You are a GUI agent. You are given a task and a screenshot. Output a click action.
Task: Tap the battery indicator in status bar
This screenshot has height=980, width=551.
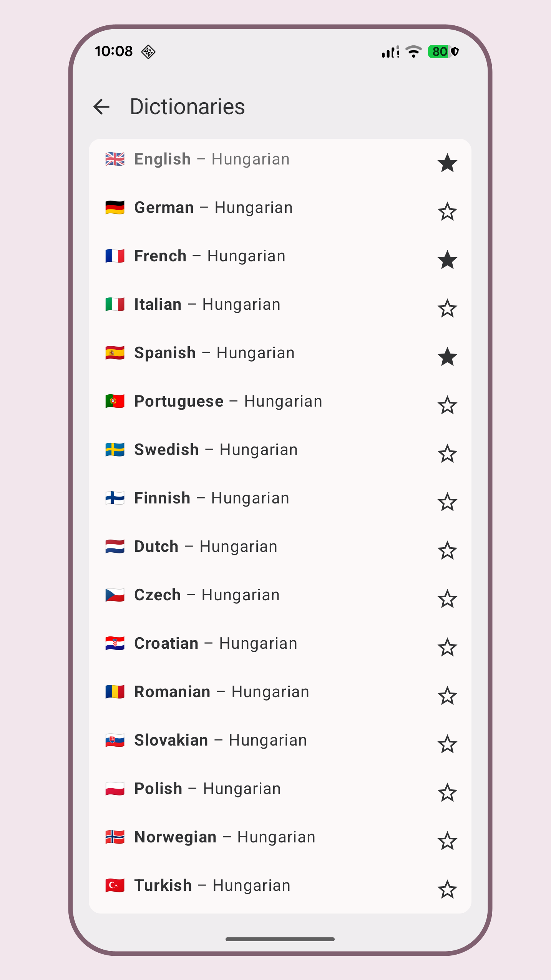point(440,51)
